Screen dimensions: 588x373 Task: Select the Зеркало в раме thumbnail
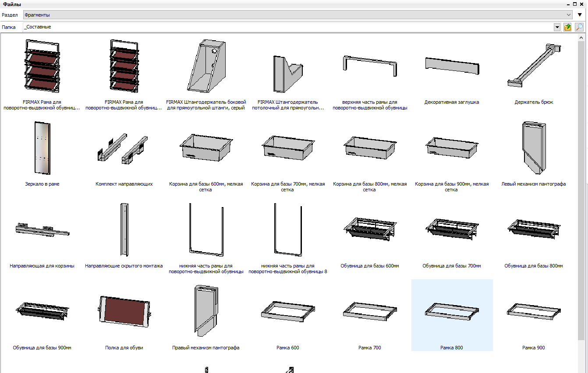click(x=42, y=148)
